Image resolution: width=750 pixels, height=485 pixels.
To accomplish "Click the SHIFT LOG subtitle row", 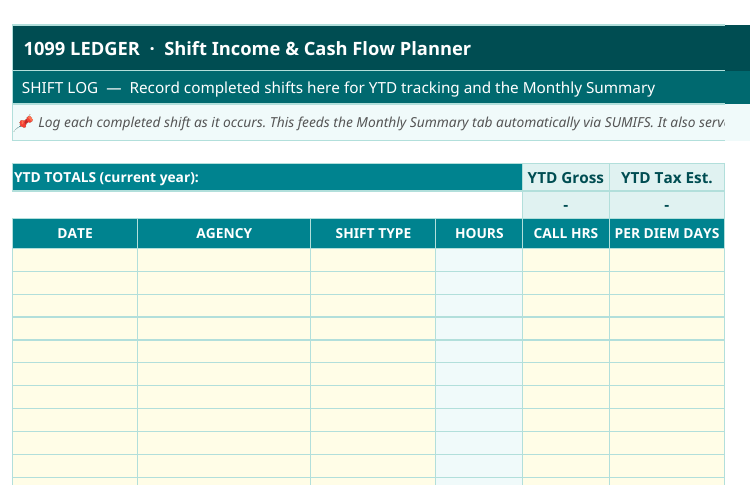I will 381,88.
